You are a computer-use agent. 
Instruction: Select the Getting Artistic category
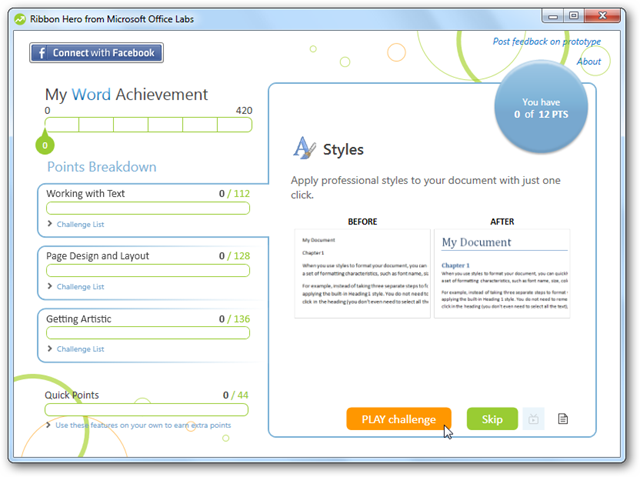[78, 319]
